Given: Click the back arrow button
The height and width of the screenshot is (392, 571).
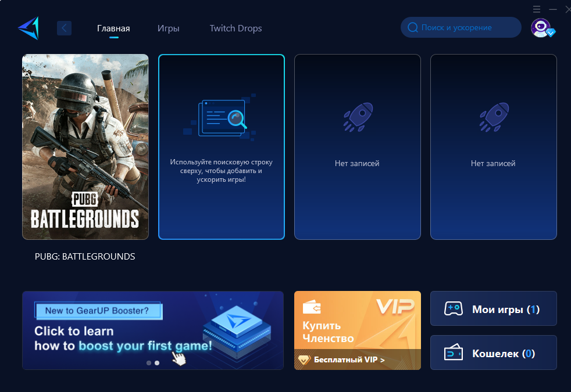Looking at the screenshot, I should click(64, 28).
